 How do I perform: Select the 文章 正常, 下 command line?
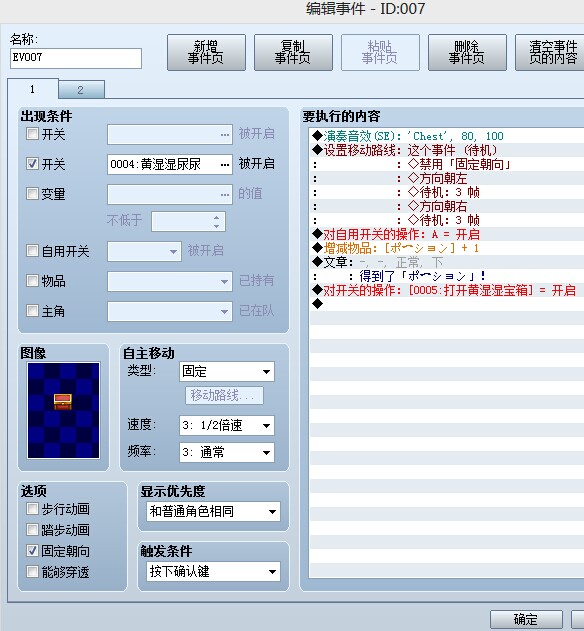pos(447,262)
